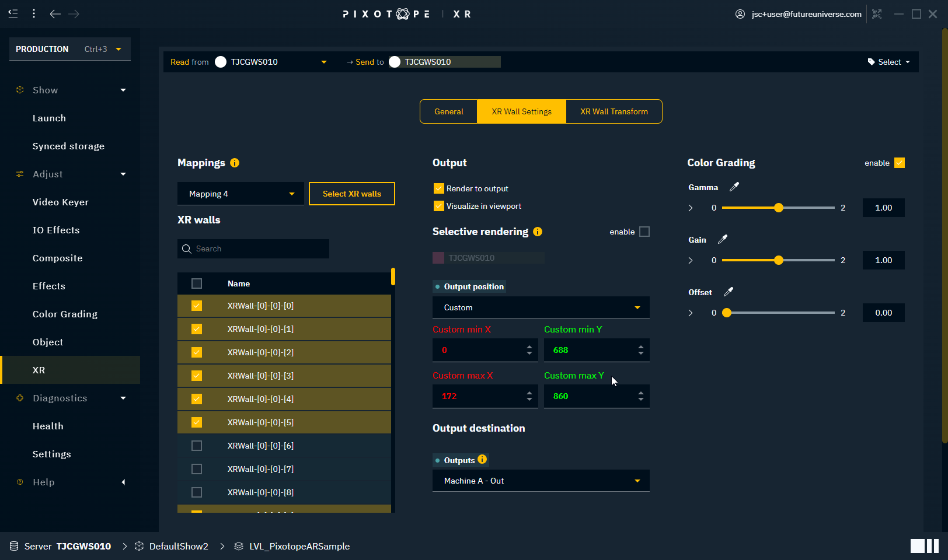Click the Gain eyedropper icon
This screenshot has width=948, height=560.
click(723, 240)
